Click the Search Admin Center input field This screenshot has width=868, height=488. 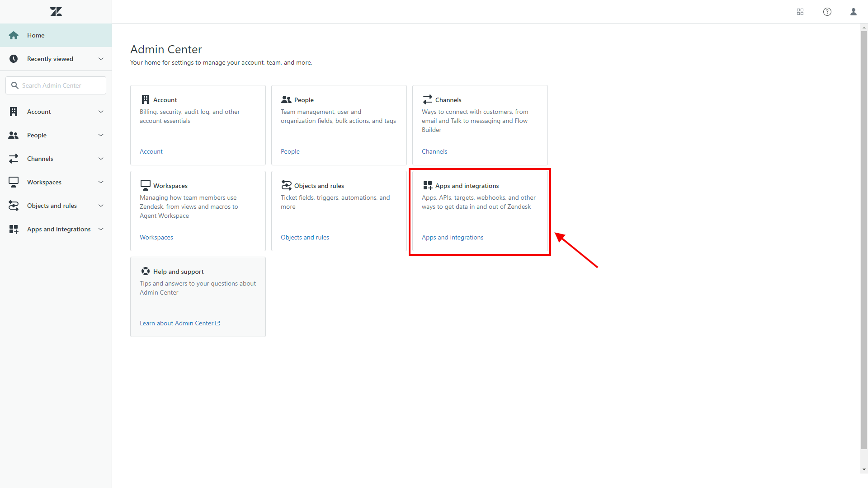pyautogui.click(x=56, y=85)
